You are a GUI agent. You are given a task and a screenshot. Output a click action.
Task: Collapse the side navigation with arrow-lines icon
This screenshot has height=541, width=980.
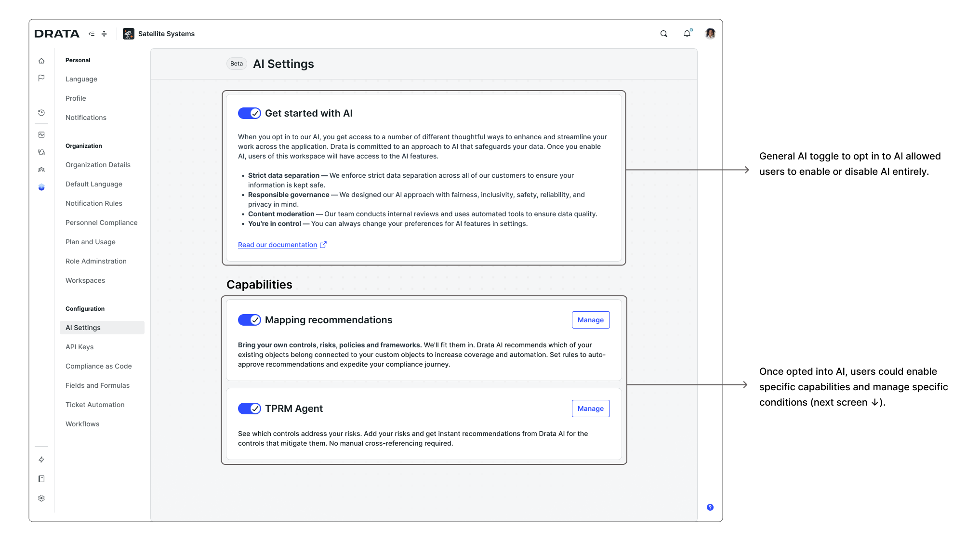(92, 34)
